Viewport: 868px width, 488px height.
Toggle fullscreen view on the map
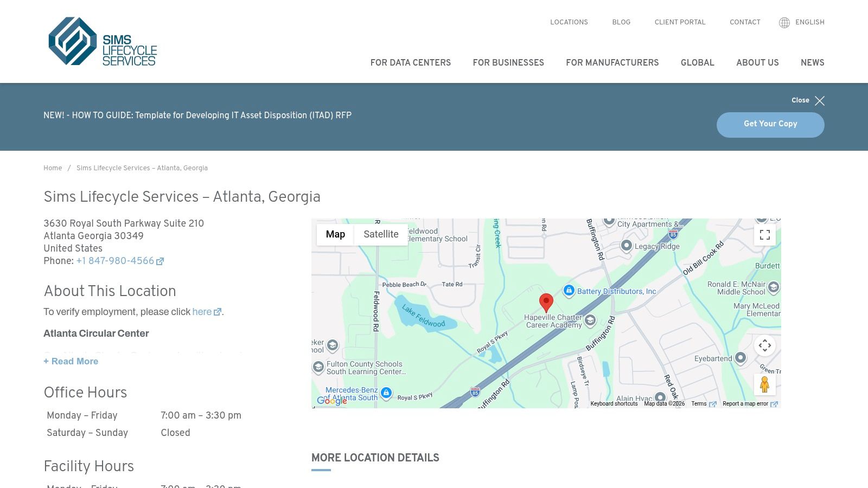pos(765,235)
